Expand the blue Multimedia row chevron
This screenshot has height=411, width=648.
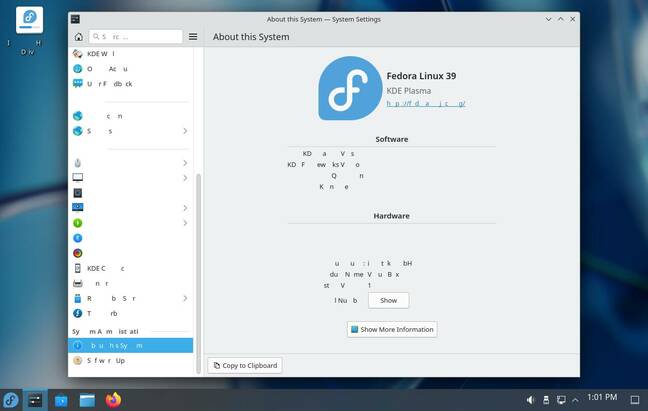click(185, 208)
